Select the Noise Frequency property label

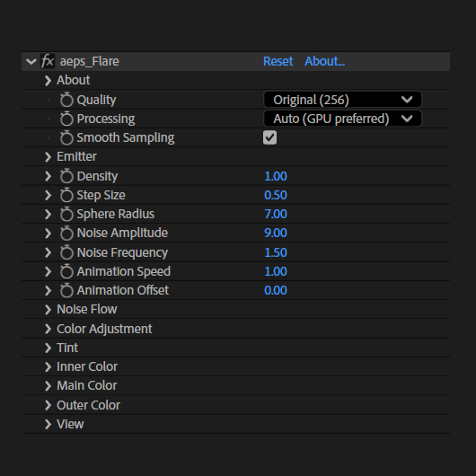122,253
